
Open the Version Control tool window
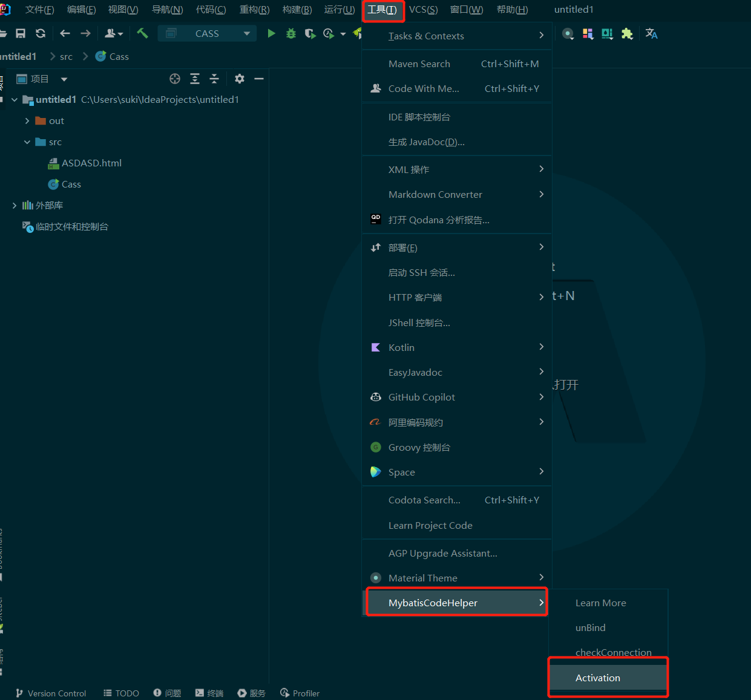tap(51, 693)
